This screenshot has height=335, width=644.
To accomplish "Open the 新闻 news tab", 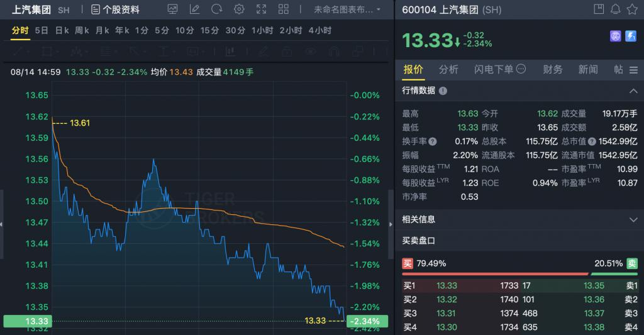I will point(588,69).
